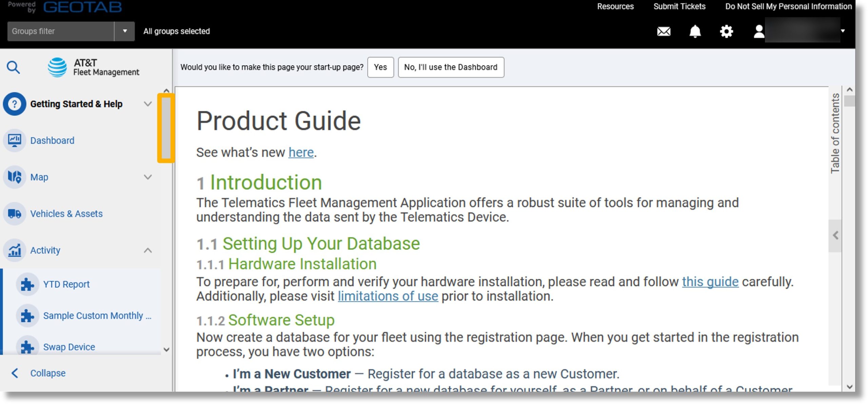Click No, I'll use the Dashboard

click(x=451, y=67)
